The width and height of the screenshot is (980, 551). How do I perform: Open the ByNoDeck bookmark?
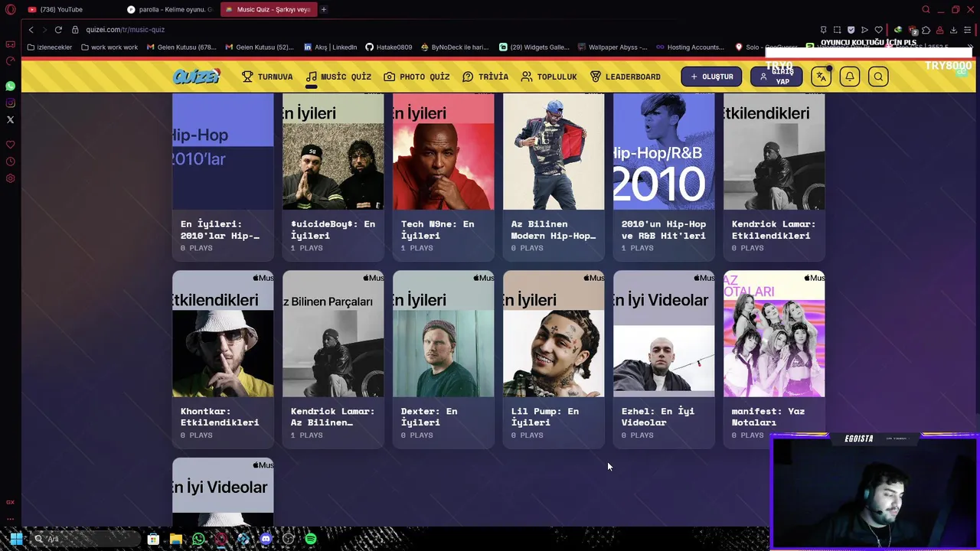(454, 47)
